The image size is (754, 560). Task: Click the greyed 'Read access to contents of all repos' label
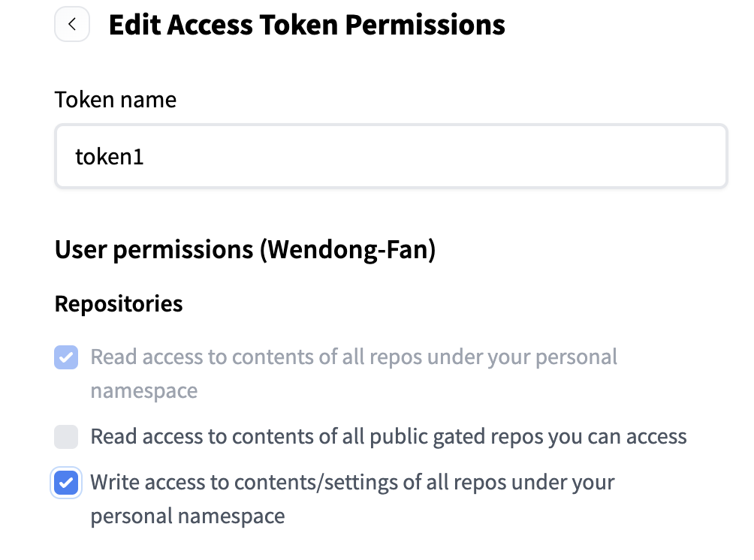[353, 357]
